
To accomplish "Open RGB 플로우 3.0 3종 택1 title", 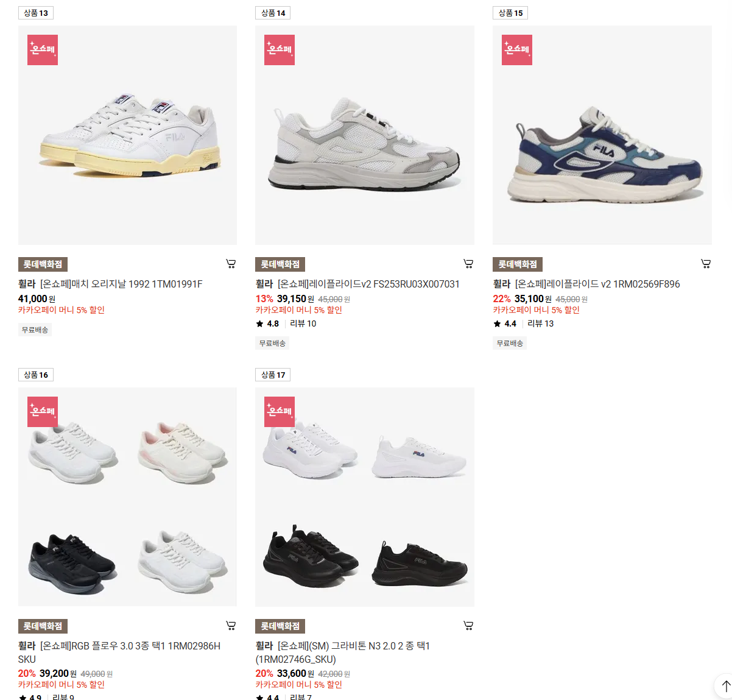I will pyautogui.click(x=119, y=652).
